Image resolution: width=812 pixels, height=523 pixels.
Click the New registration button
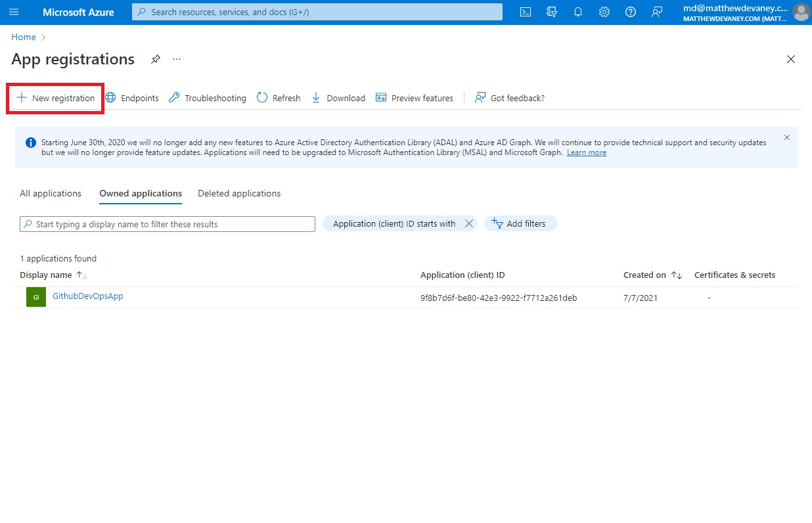point(55,97)
